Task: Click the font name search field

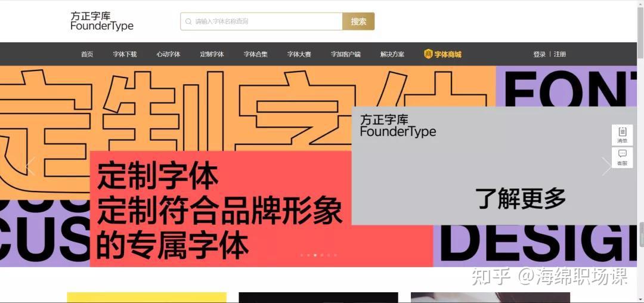Action: pos(261,21)
